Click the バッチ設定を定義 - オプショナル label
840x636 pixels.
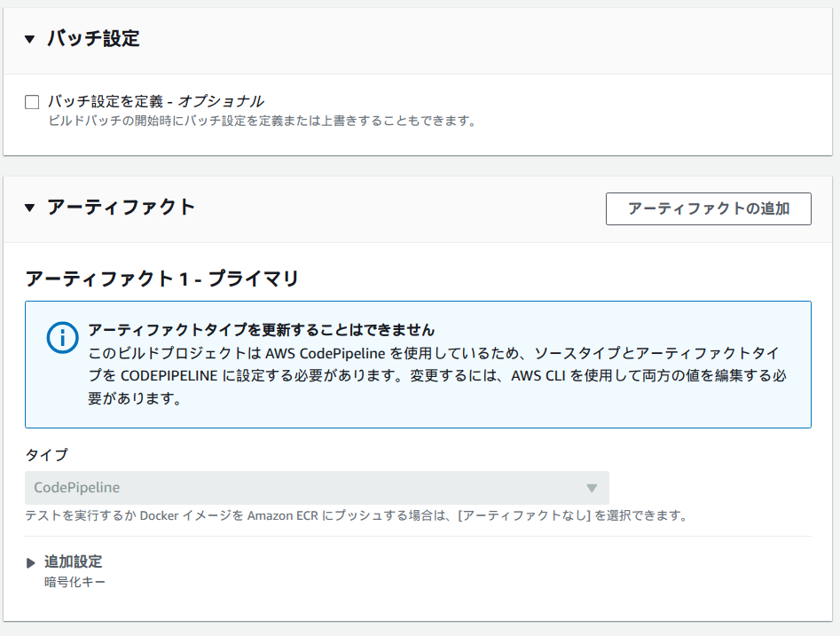(156, 101)
